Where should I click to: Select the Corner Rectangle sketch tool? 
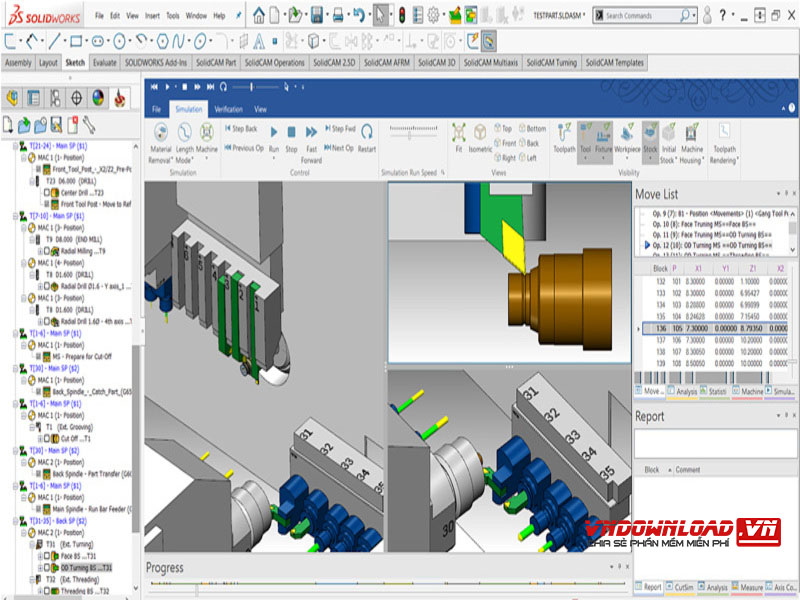point(76,41)
